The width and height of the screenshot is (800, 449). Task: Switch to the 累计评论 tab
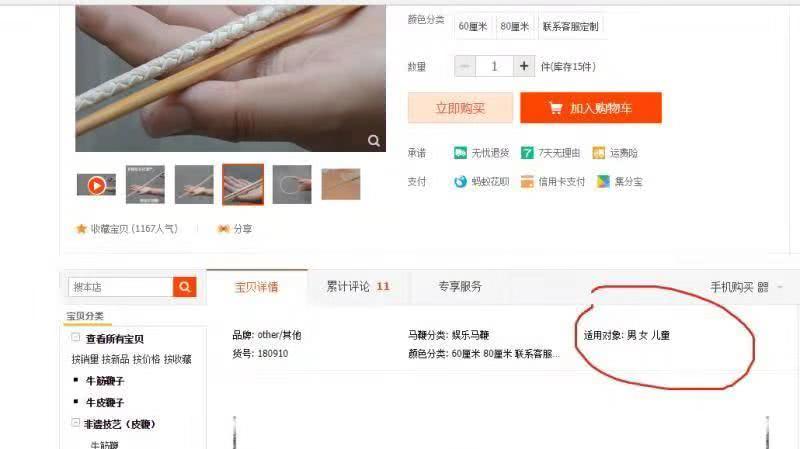358,287
